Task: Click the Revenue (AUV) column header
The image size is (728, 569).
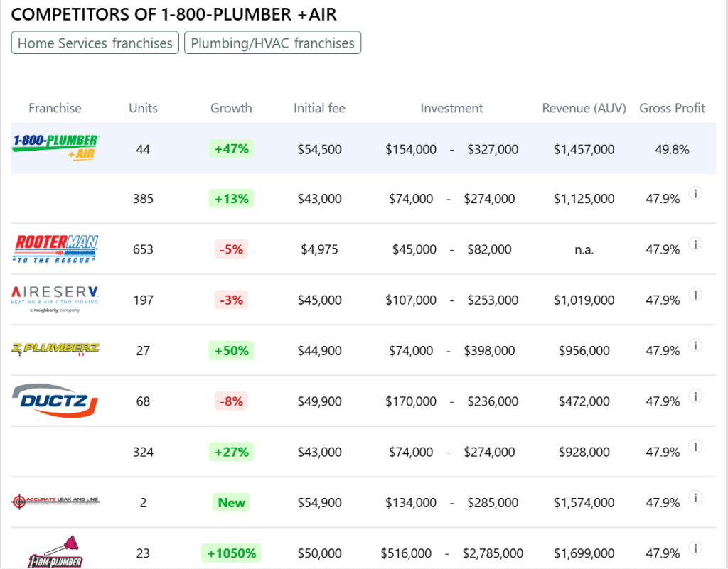Action: click(x=584, y=108)
